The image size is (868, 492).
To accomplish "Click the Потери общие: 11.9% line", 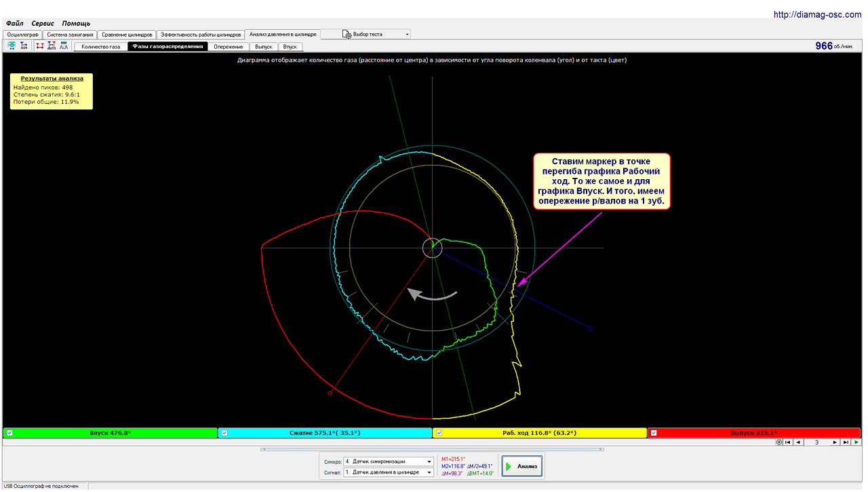I will tap(46, 102).
